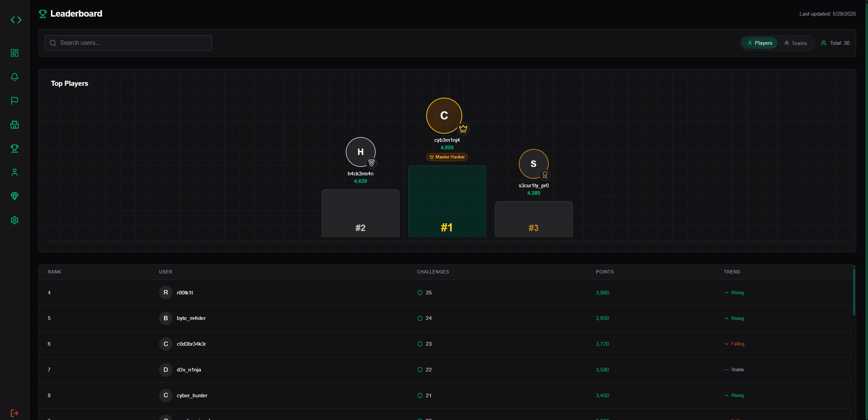Image resolution: width=868 pixels, height=420 pixels.
Task: Click the shield icon in cyber_hunter row
Action: tap(420, 396)
